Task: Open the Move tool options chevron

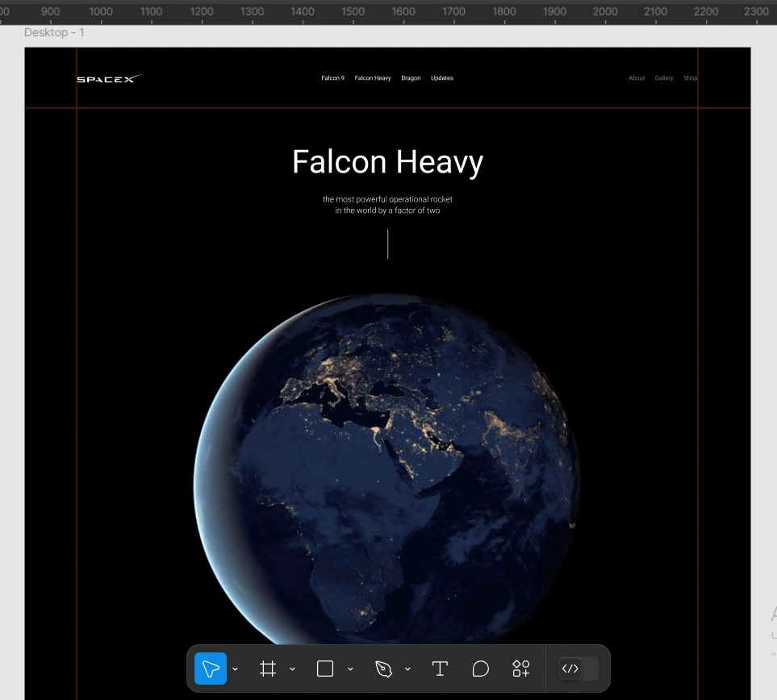Action: pyautogui.click(x=236, y=669)
